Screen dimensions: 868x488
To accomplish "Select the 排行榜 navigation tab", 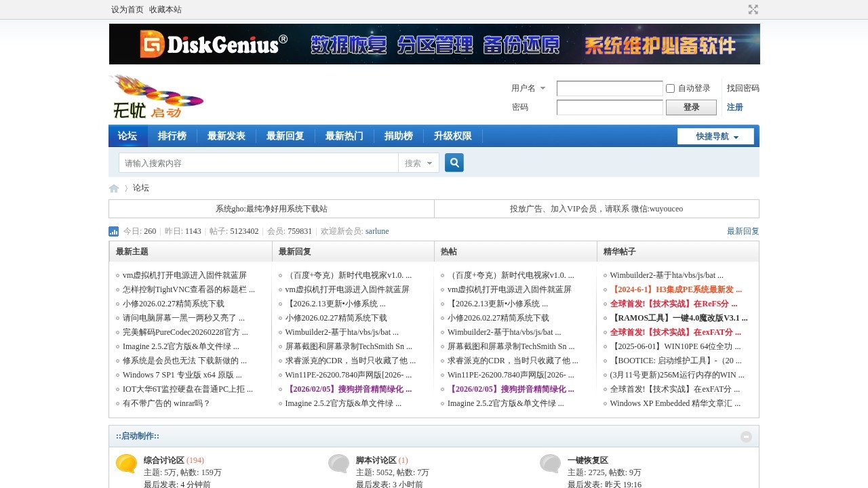I will pos(172,136).
